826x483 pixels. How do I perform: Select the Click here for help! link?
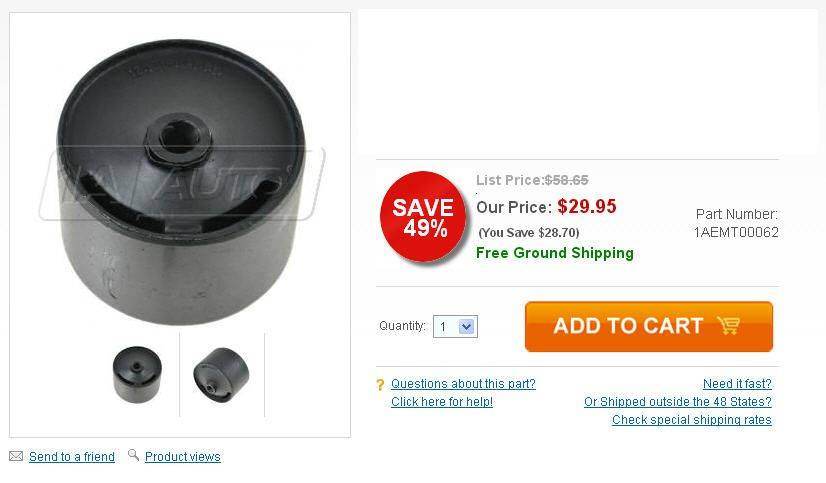pyautogui.click(x=442, y=402)
